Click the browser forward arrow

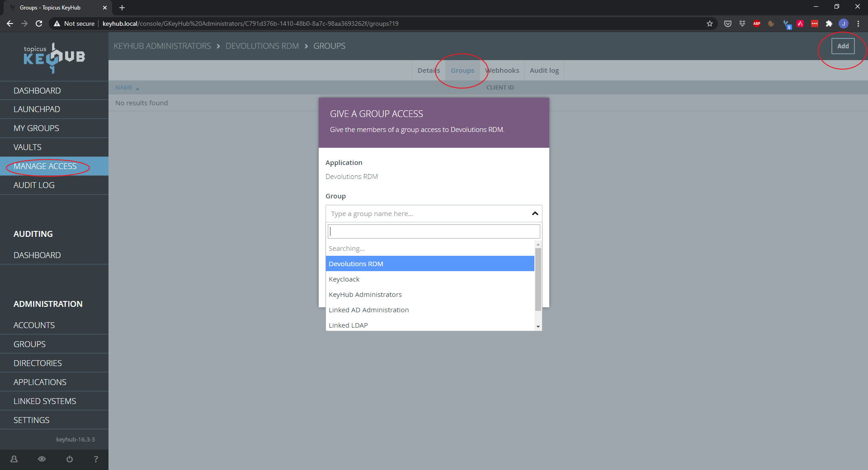click(24, 23)
